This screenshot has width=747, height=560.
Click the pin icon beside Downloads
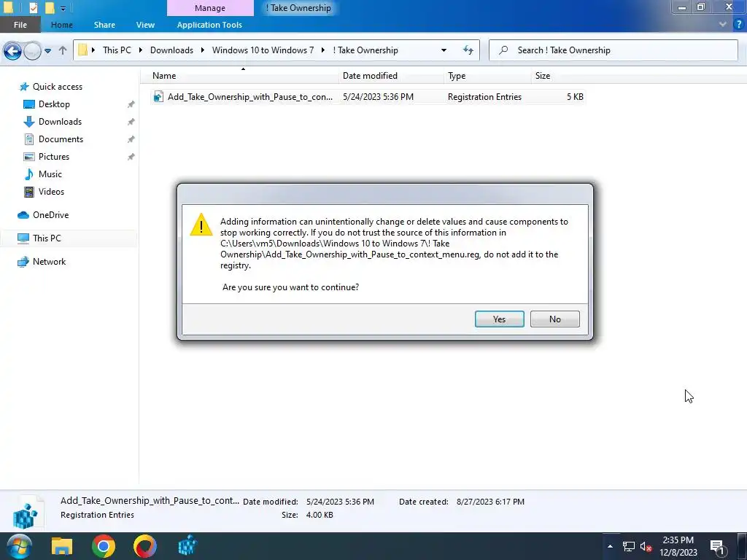pos(131,122)
